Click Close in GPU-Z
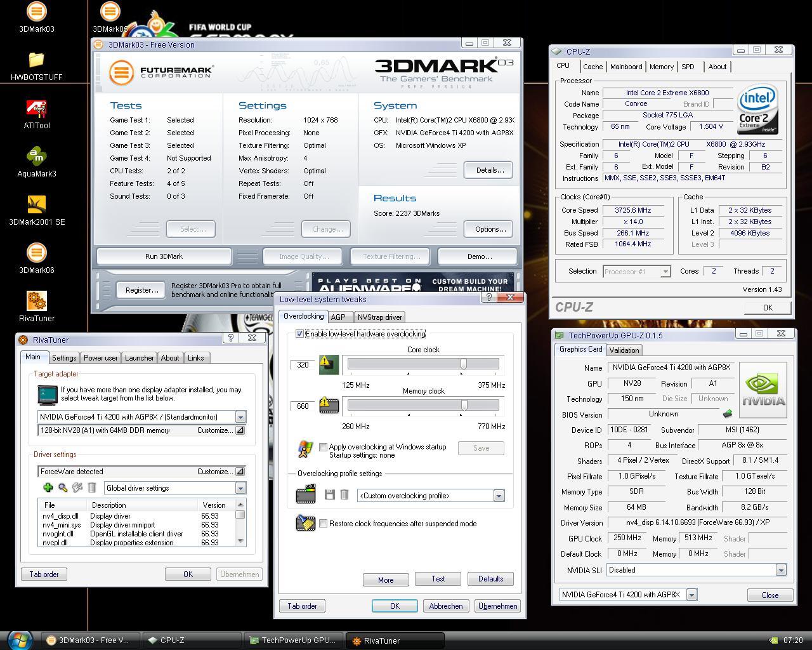Viewport: 812px width, 650px height. coord(769,595)
